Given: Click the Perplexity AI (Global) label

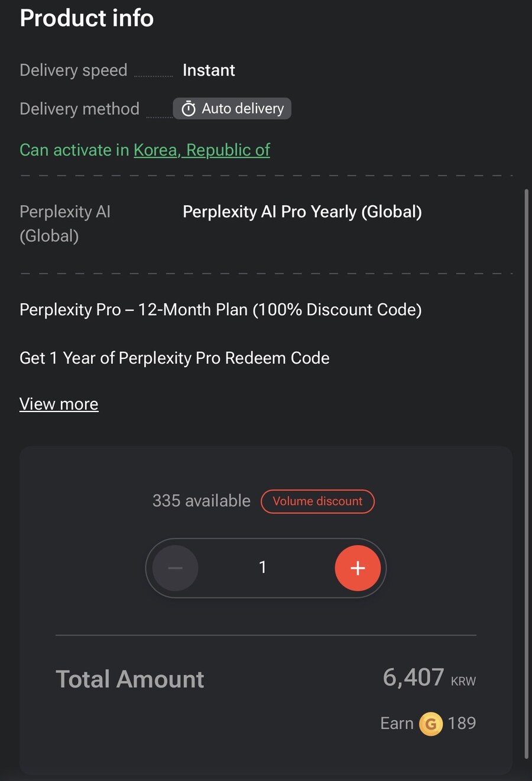Looking at the screenshot, I should [x=65, y=223].
